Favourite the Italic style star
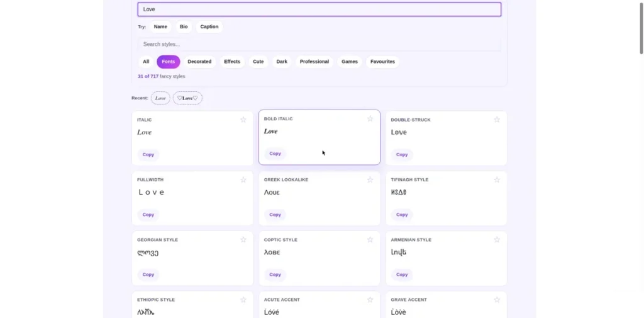644x318 pixels. [243, 120]
